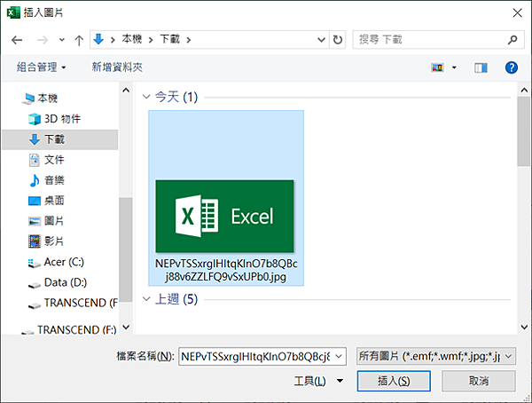Open the file name history dropdown
This screenshot has width=532, height=403.
pos(339,357)
